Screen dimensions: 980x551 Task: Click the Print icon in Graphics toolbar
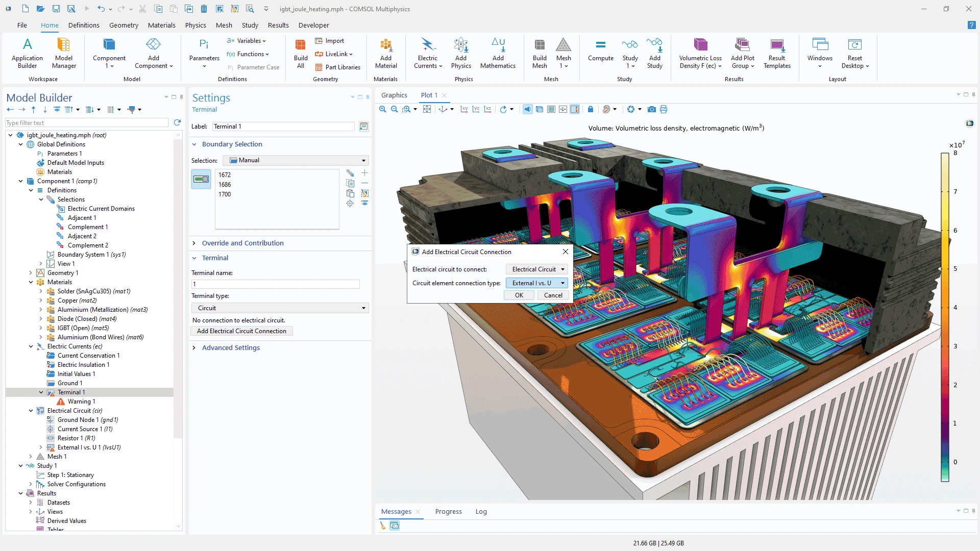(x=664, y=109)
